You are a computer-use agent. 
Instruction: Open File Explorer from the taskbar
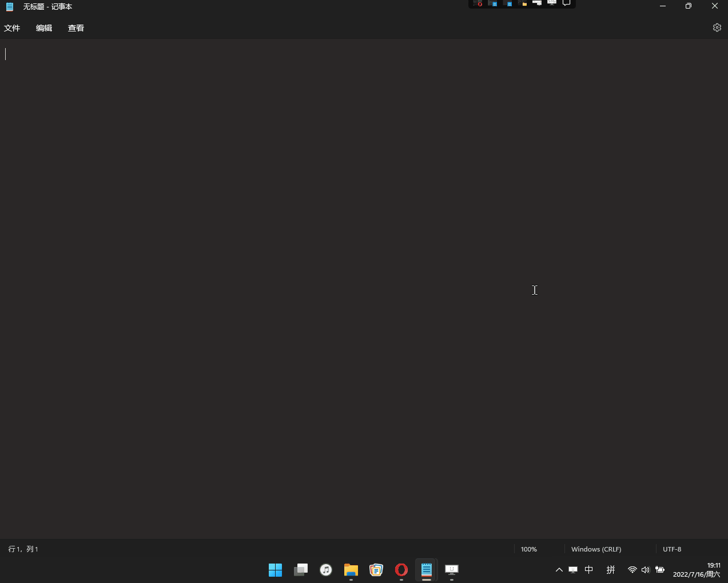point(351,569)
